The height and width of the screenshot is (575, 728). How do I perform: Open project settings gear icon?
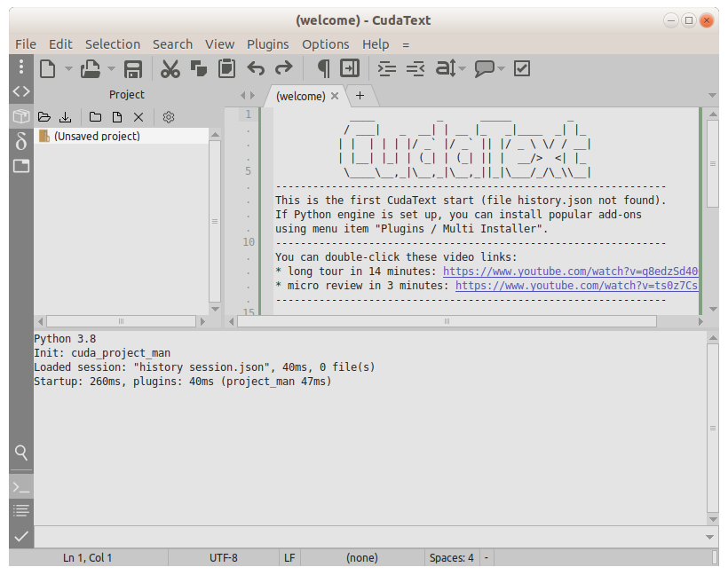tap(169, 117)
